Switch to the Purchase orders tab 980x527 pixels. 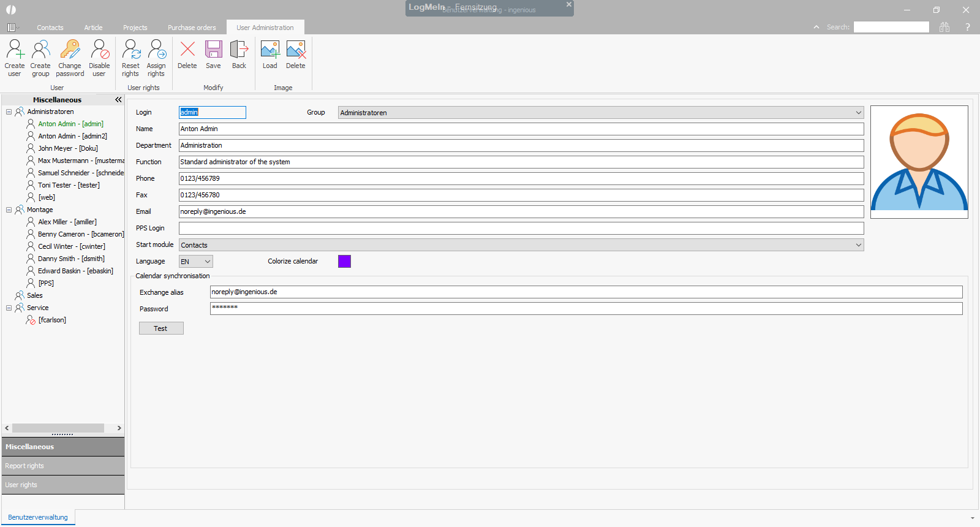(192, 28)
